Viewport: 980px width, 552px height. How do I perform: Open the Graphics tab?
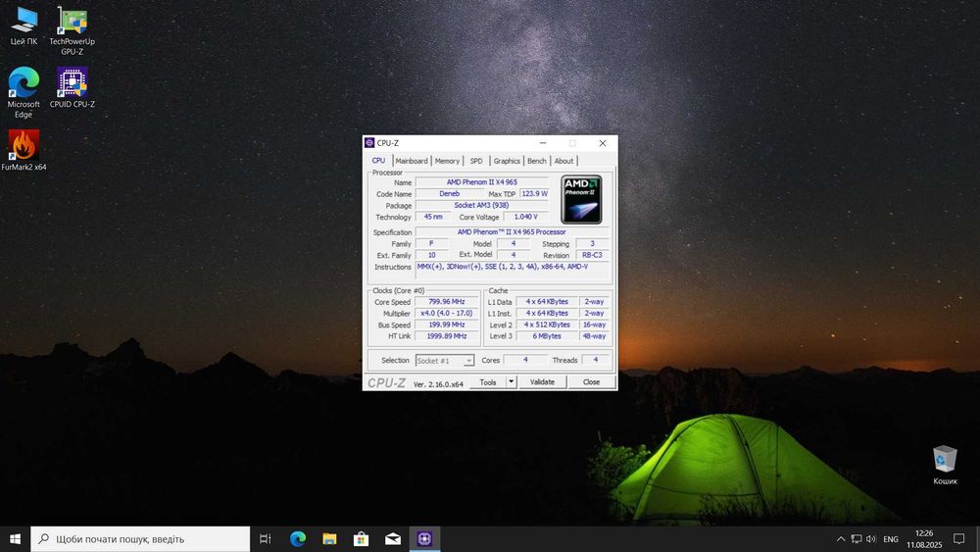coord(507,162)
